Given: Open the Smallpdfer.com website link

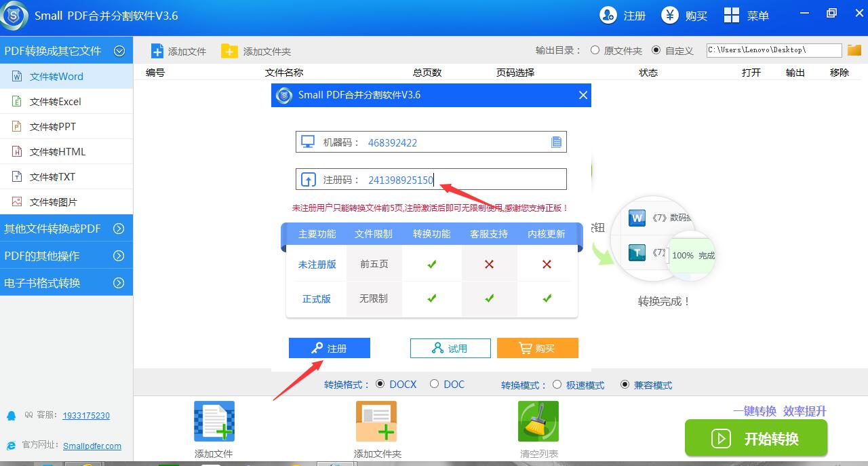Looking at the screenshot, I should coord(92,446).
